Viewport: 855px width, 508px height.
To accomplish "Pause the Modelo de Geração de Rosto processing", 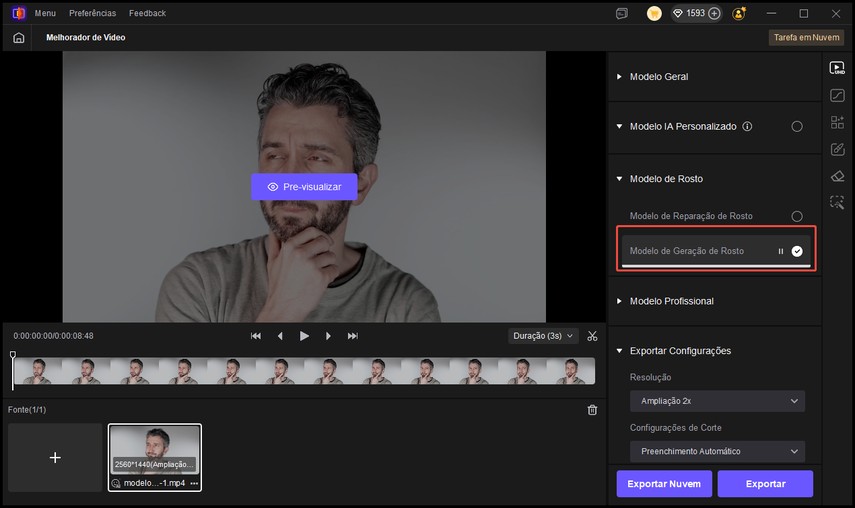I will (781, 251).
